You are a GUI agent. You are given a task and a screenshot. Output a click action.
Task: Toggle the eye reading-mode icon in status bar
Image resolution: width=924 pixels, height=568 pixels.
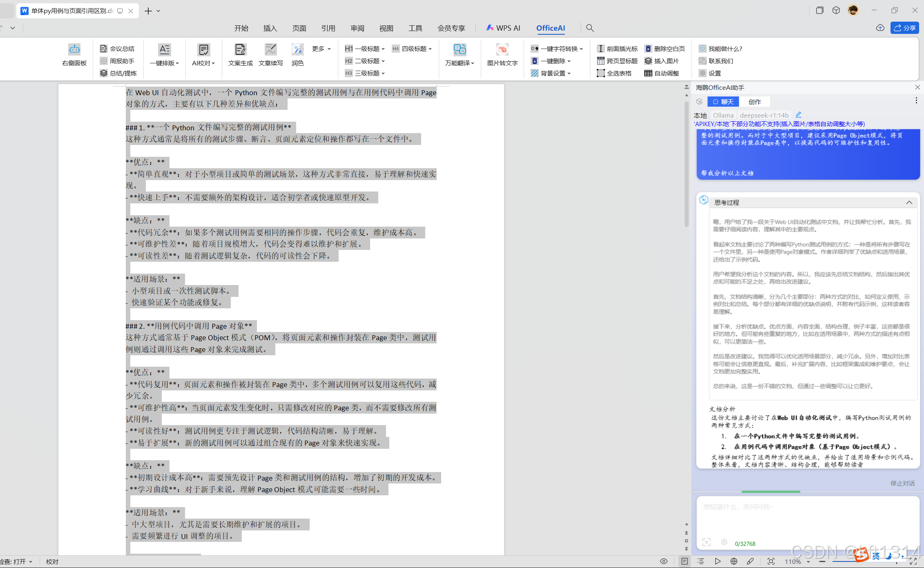coord(664,561)
